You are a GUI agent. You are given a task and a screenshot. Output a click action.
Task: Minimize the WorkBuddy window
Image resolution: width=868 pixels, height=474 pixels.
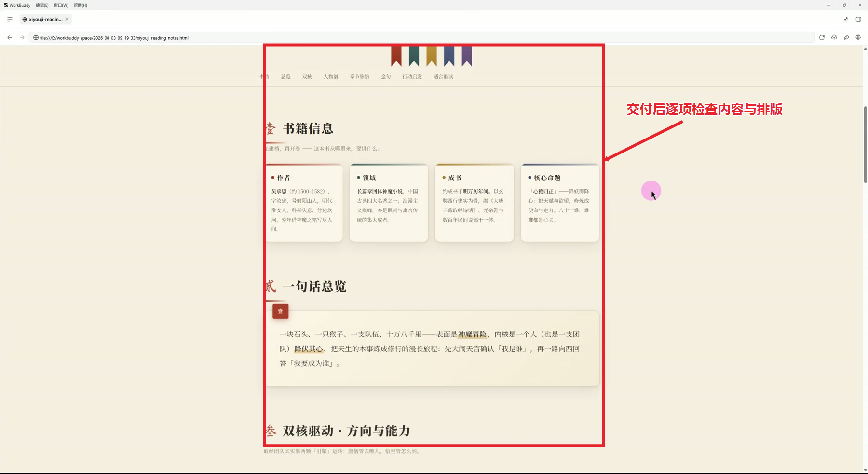tap(829, 5)
